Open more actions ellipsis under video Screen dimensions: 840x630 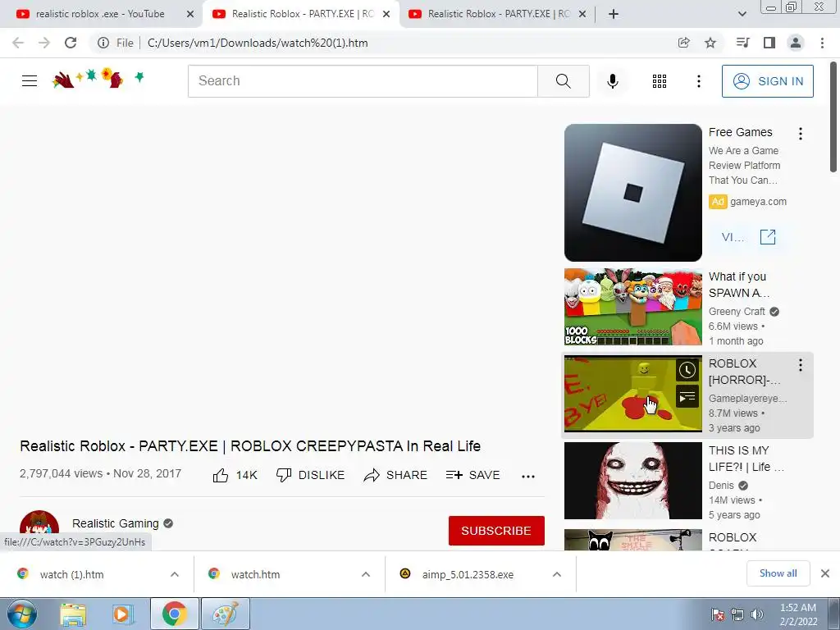pos(528,476)
